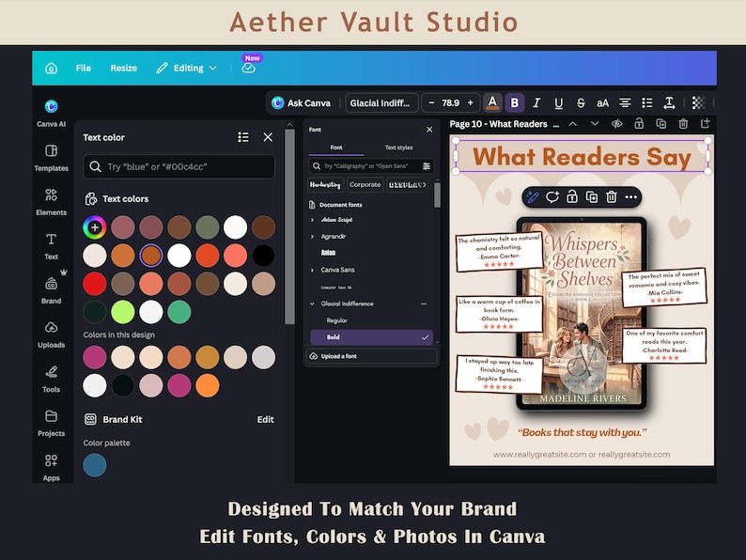
Task: Open the Canva home icon
Action: pos(52,68)
